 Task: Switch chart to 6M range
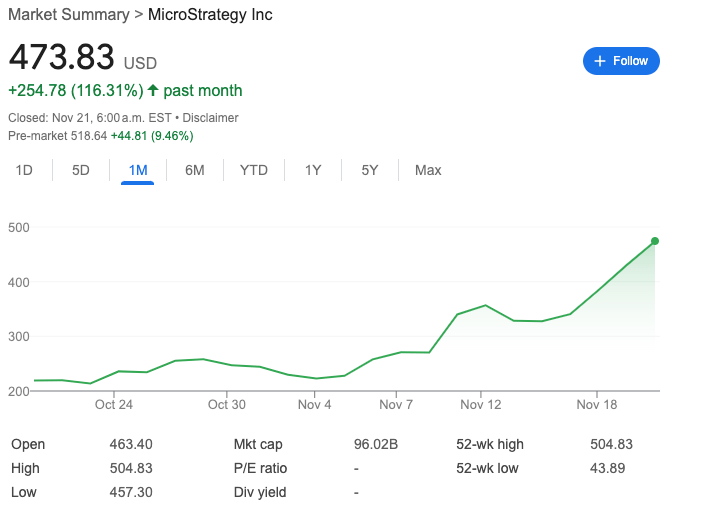click(195, 170)
